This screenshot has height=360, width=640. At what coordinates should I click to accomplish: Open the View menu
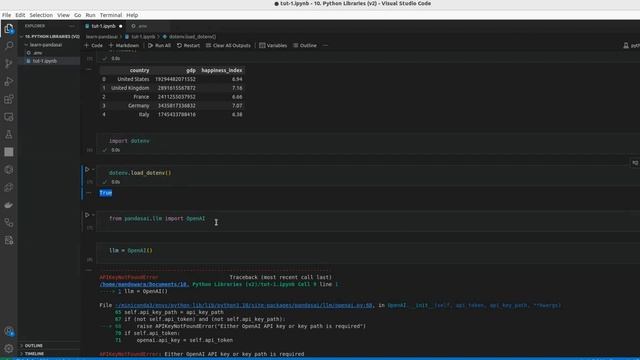click(x=63, y=15)
